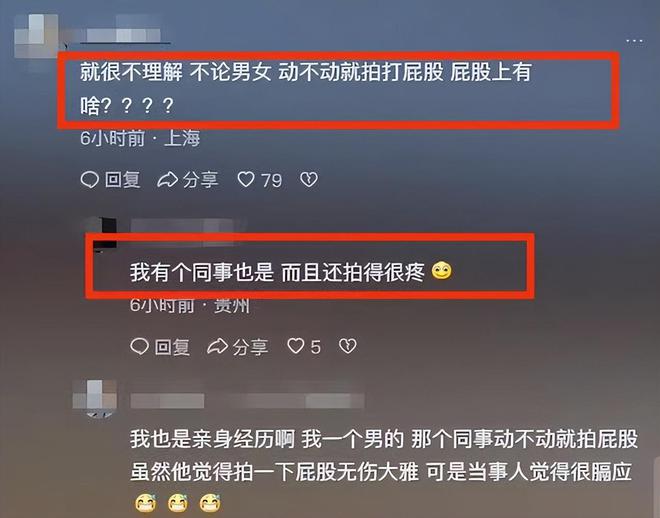Open the first commenter's blurred avatar
The height and width of the screenshot is (518, 660).
(x=37, y=36)
